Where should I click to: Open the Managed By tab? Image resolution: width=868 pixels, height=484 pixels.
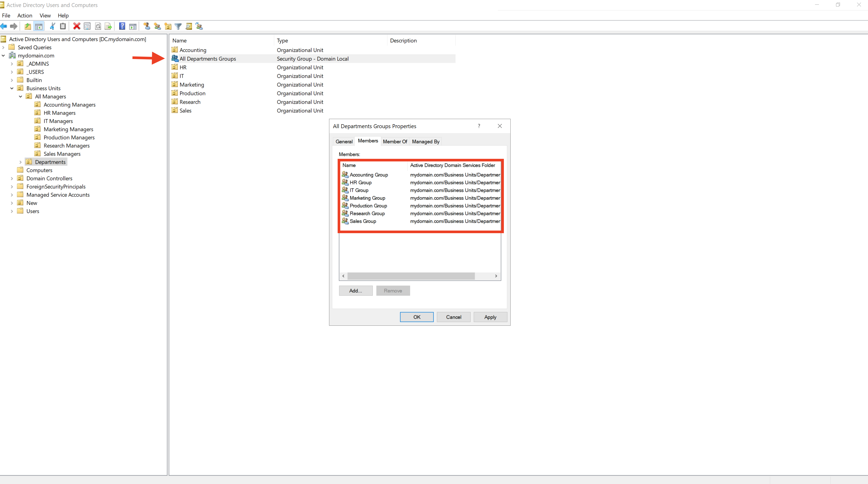point(425,142)
